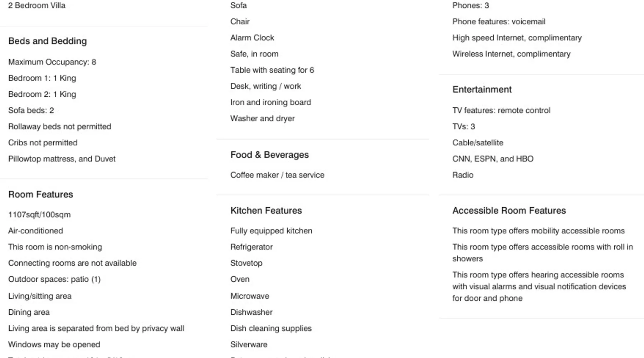Click the Fully equipped kitchen item
The width and height of the screenshot is (644, 358).
(x=271, y=231)
